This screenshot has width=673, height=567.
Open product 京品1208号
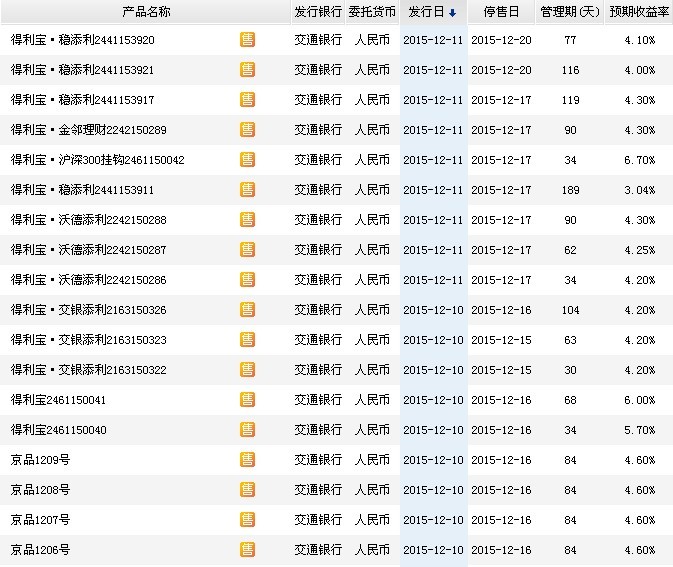[40, 490]
